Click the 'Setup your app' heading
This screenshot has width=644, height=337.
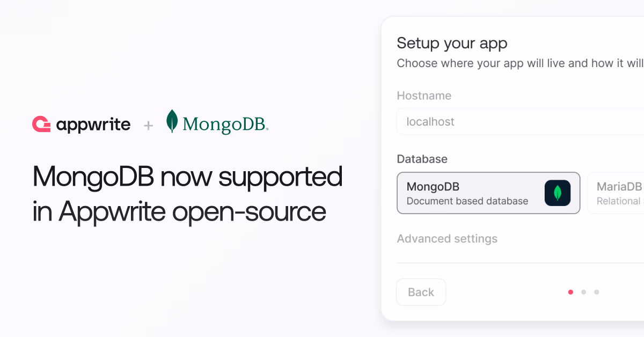[x=452, y=43]
